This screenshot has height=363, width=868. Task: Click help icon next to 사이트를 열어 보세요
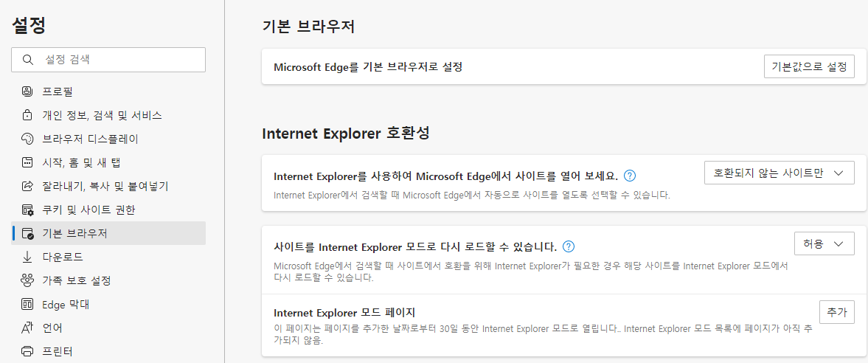tap(629, 176)
